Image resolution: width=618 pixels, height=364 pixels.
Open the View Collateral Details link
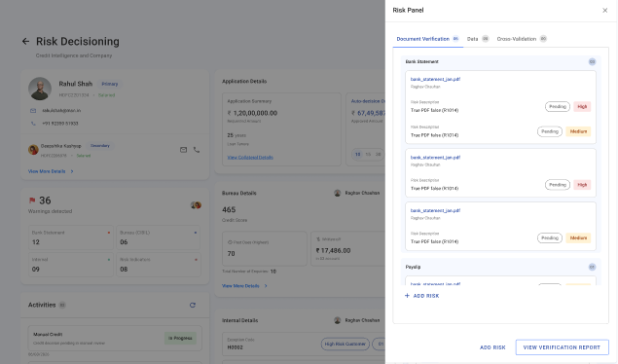(250, 158)
